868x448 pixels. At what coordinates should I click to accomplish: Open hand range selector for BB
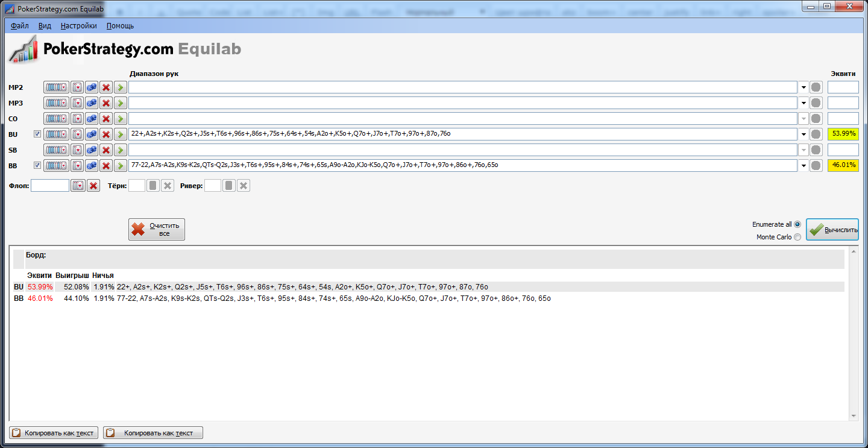[56, 165]
